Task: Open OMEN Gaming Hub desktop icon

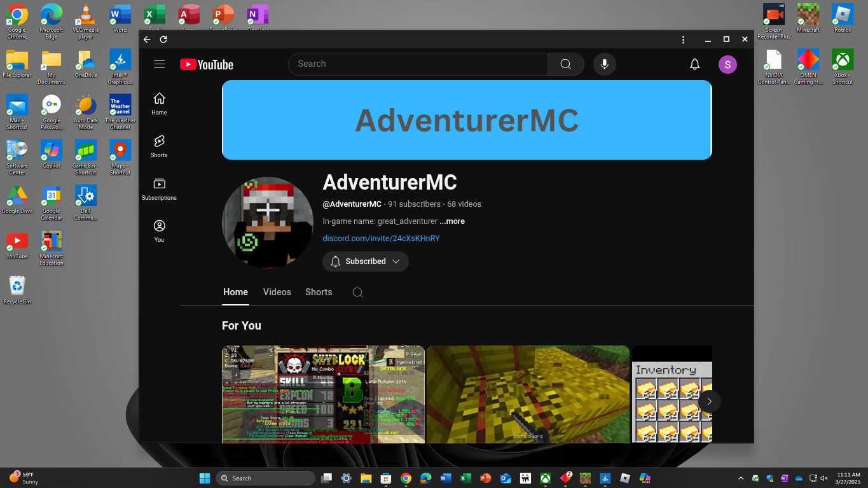Action: pos(808,67)
